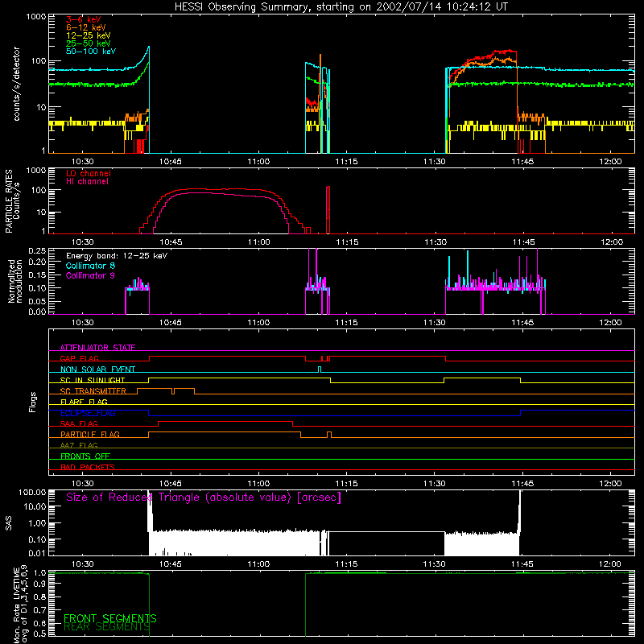This screenshot has height=644, width=644.
Task: Click the 1000 tick on counts/s/detector axis
Action: tap(35, 17)
